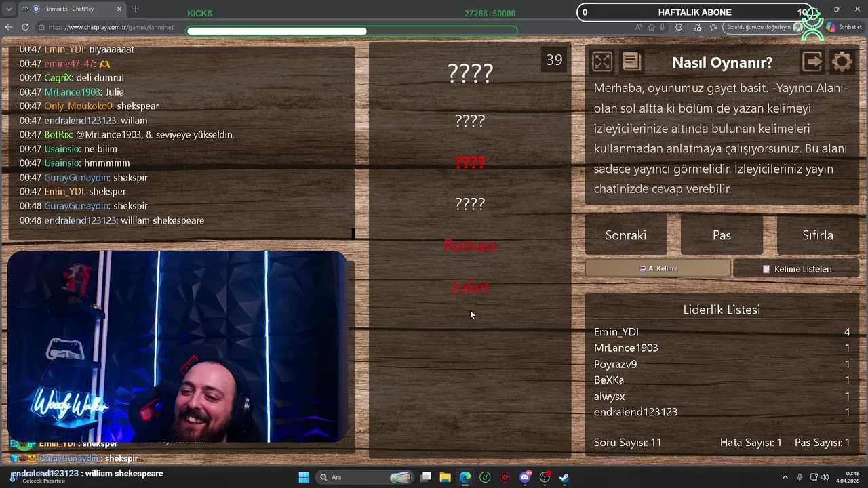Screen dimensions: 868x488
Task: Toggle fullscreen with the expand arrows icon
Action: coord(602,62)
